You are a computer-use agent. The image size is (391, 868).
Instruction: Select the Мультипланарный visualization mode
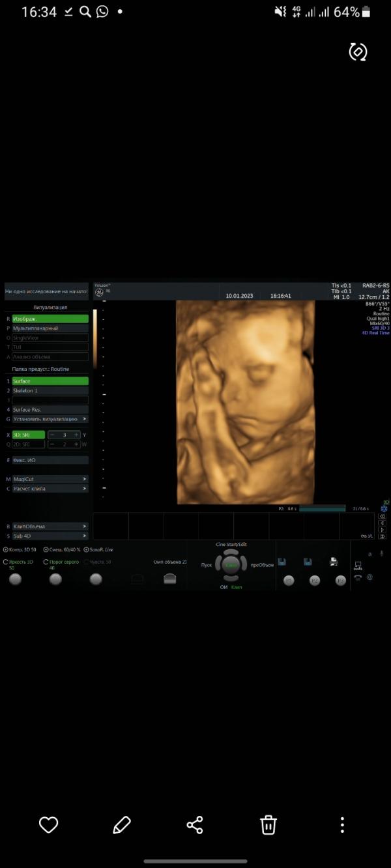click(50, 328)
